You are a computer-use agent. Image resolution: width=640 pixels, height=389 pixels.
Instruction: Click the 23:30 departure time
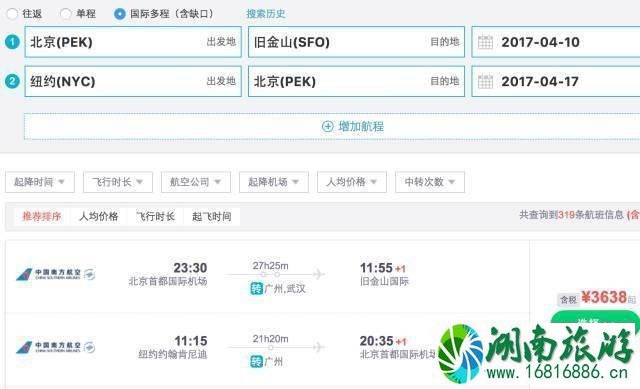tap(190, 268)
